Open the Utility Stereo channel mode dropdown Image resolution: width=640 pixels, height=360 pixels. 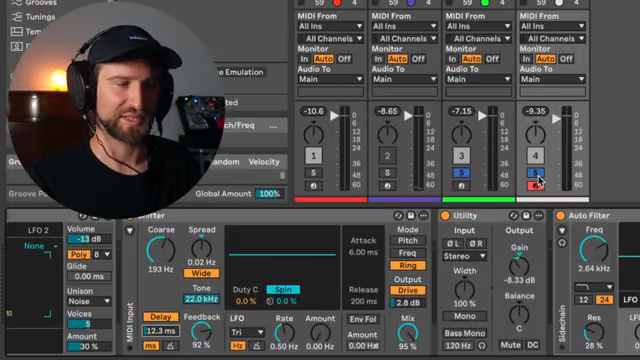(x=464, y=256)
